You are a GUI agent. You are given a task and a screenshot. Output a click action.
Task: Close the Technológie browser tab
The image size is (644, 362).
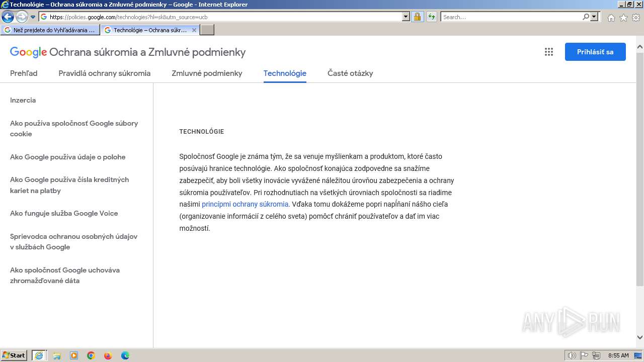(x=194, y=30)
